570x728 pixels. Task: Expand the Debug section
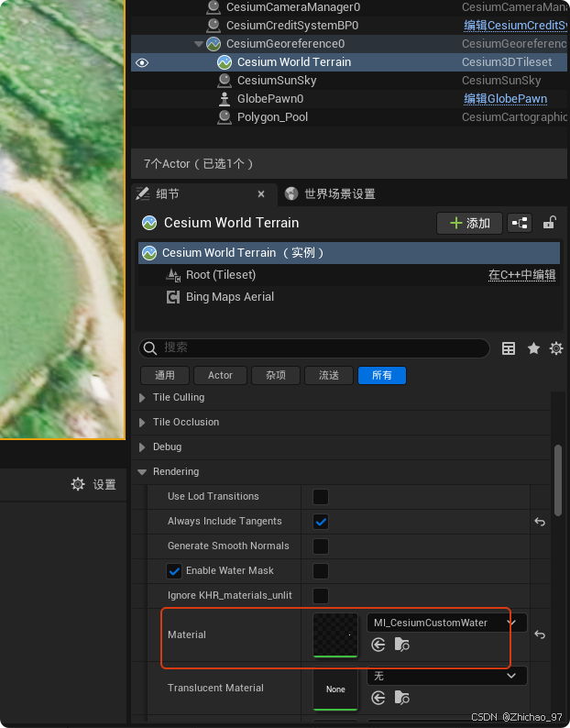[142, 447]
